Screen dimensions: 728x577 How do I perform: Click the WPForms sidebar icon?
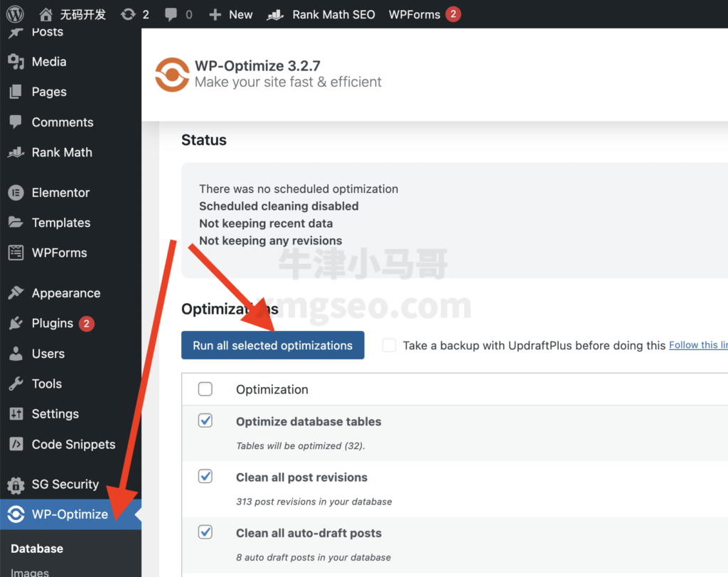coord(16,253)
